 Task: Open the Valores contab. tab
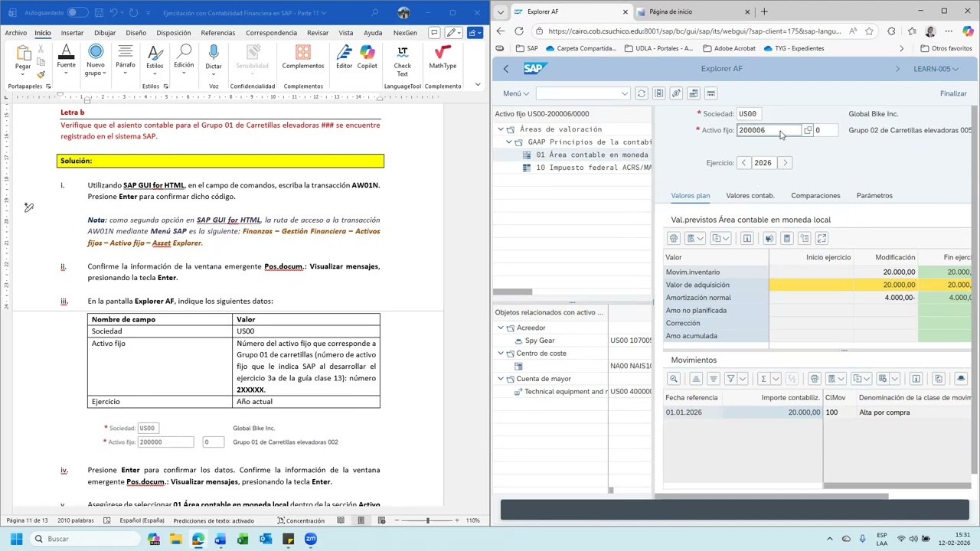pos(750,196)
